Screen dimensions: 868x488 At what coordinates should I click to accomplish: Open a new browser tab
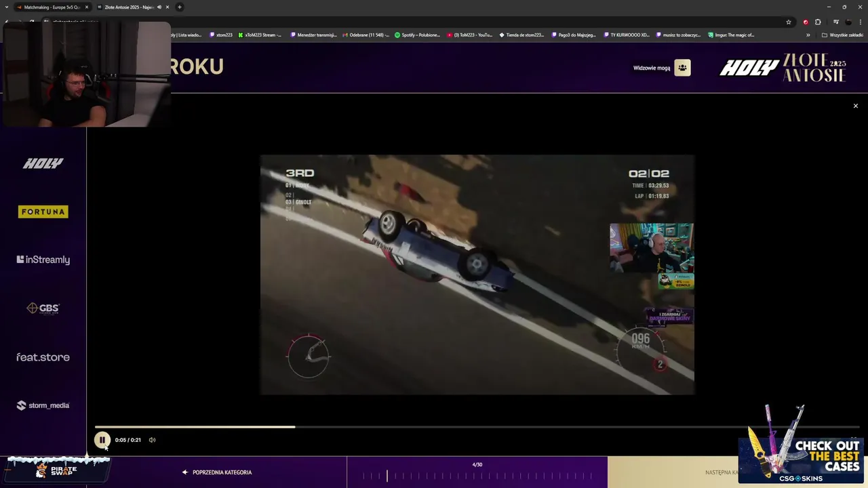(179, 7)
